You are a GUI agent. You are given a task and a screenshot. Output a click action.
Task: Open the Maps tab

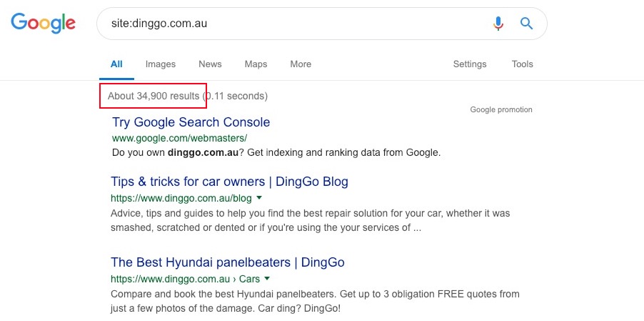(256, 64)
